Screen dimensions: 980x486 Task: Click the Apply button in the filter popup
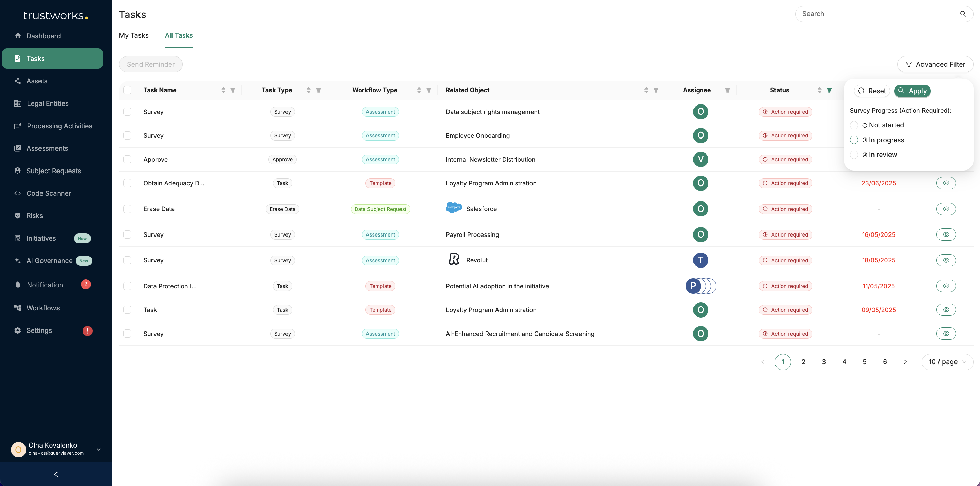point(913,91)
